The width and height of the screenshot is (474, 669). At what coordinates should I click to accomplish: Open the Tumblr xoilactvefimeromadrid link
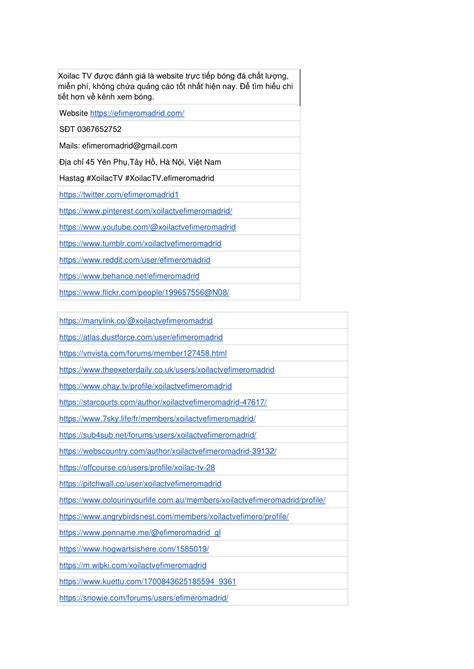[140, 244]
